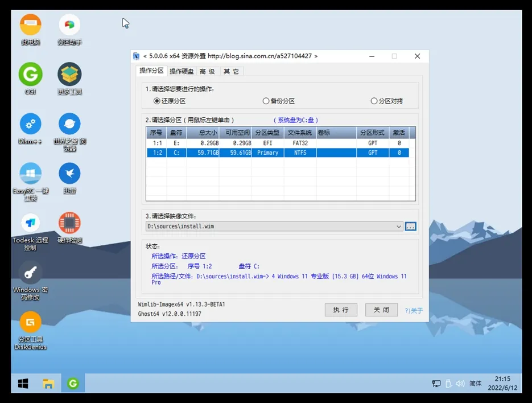
Task: Open the Dism++ desktop icon
Action: [30, 124]
